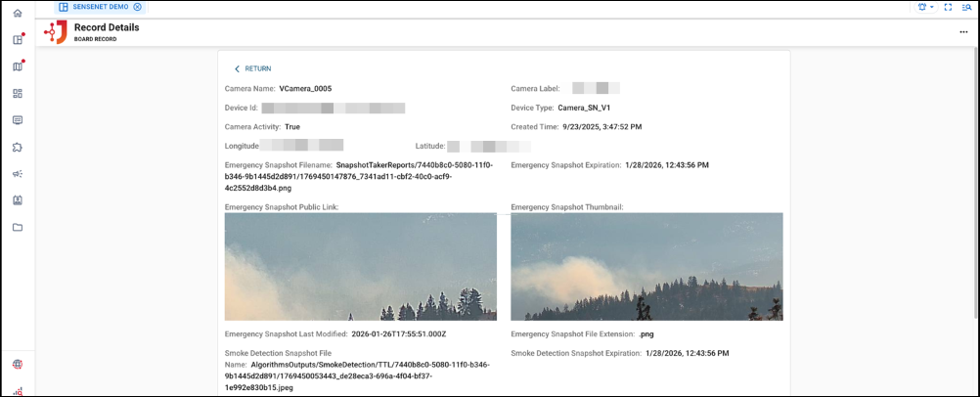Open the folder icon in the sidebar
Image resolution: width=980 pixels, height=397 pixels.
click(18, 227)
